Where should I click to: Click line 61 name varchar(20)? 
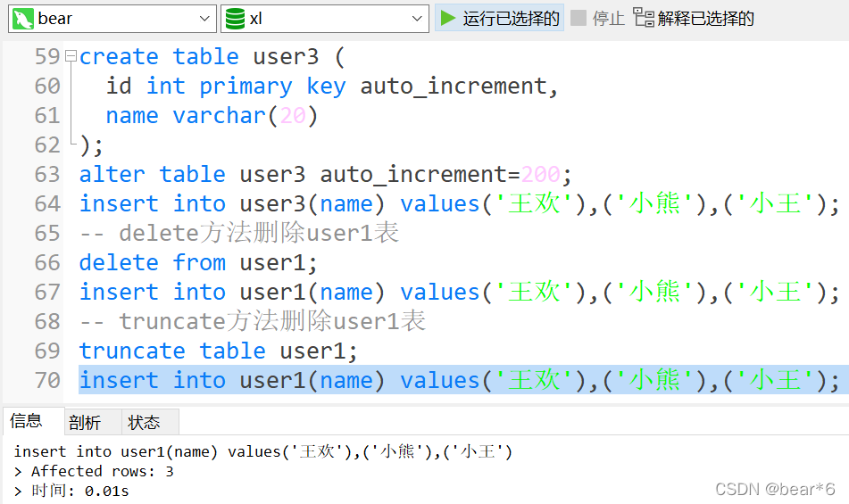[212, 116]
